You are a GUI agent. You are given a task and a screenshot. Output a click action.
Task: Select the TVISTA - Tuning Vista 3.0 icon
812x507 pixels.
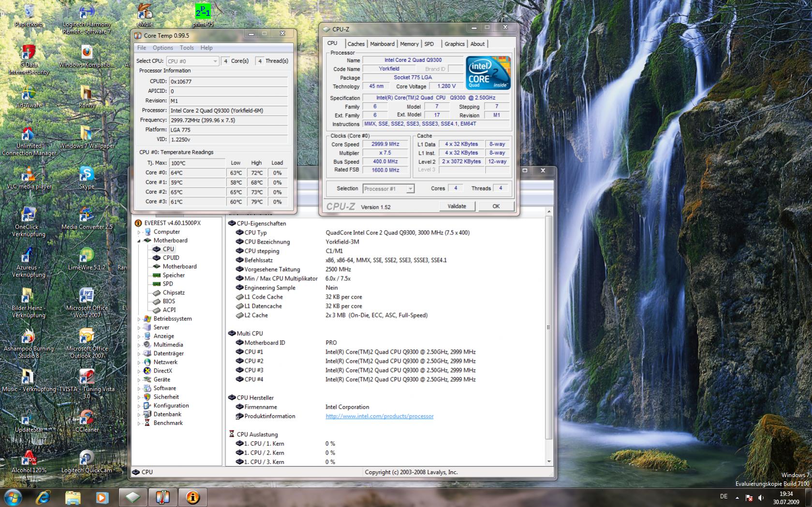coord(87,384)
